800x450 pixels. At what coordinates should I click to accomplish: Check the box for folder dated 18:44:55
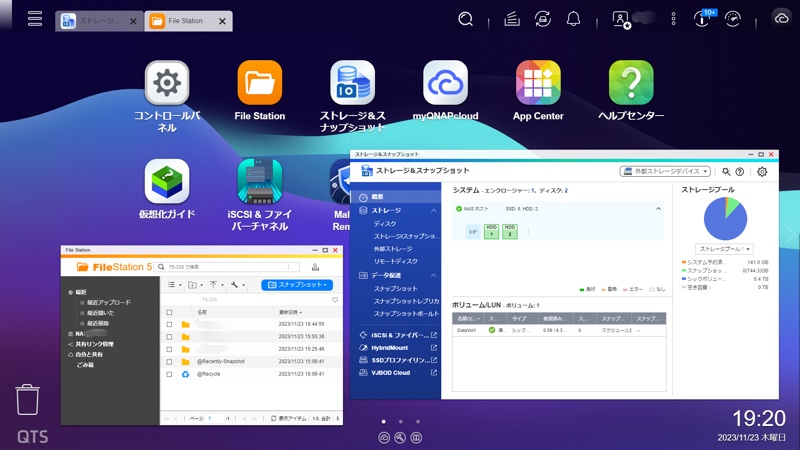169,324
